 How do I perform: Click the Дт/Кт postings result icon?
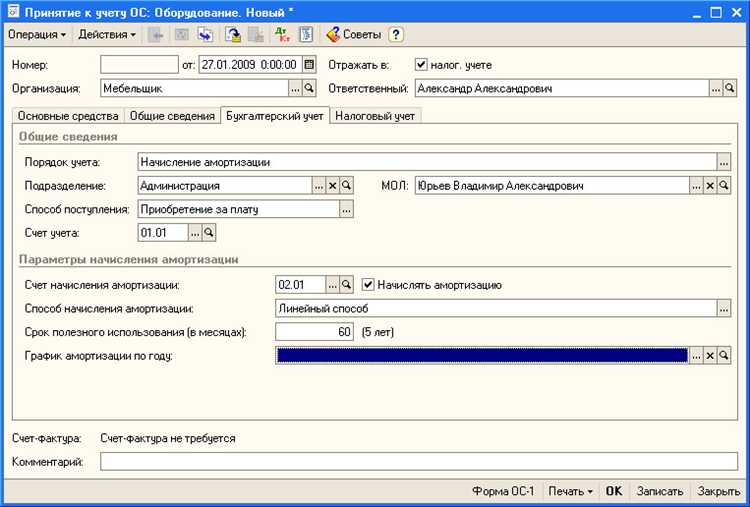[283, 34]
